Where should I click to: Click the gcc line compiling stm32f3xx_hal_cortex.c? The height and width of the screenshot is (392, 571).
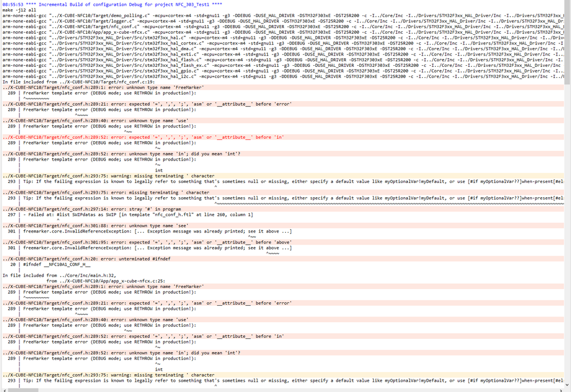pyautogui.click(x=283, y=43)
